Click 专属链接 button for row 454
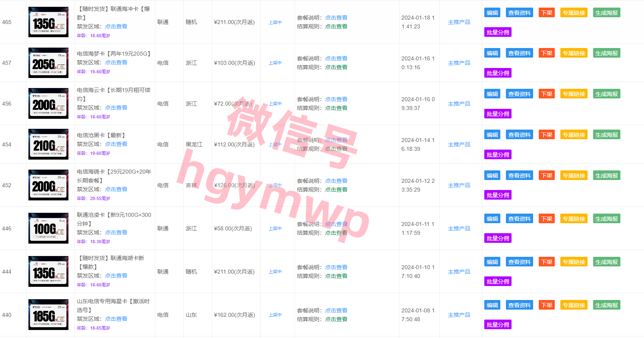Image resolution: width=644 pixels, height=338 pixels. [x=574, y=135]
